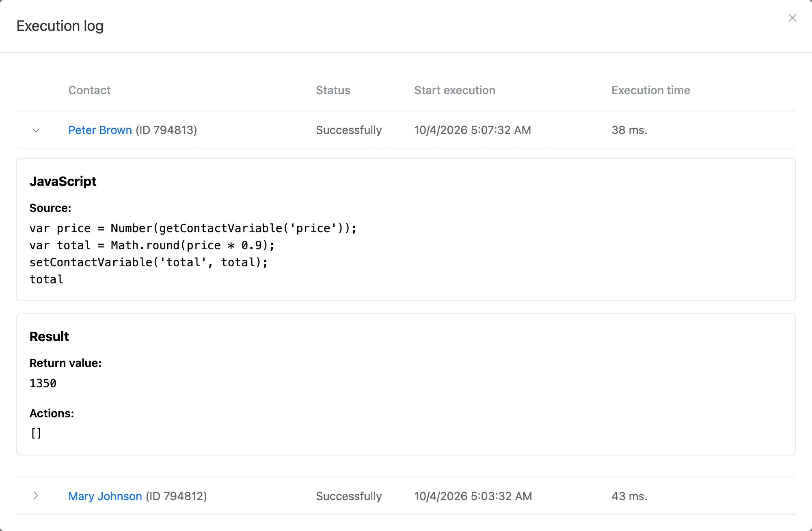Click the Execution time column header
This screenshot has height=531, width=812.
click(651, 90)
